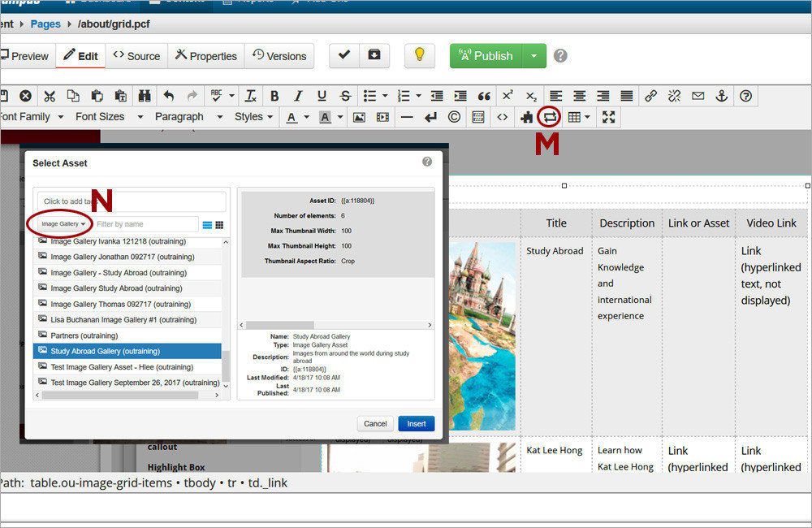The height and width of the screenshot is (528, 812).
Task: Click the scissors cut icon
Action: pyautogui.click(x=50, y=96)
